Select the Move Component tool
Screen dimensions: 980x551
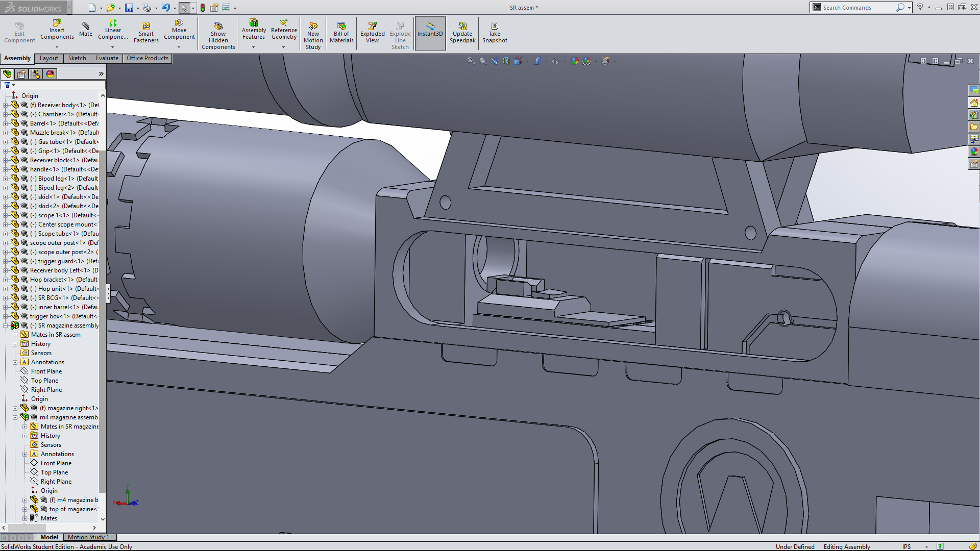[179, 30]
